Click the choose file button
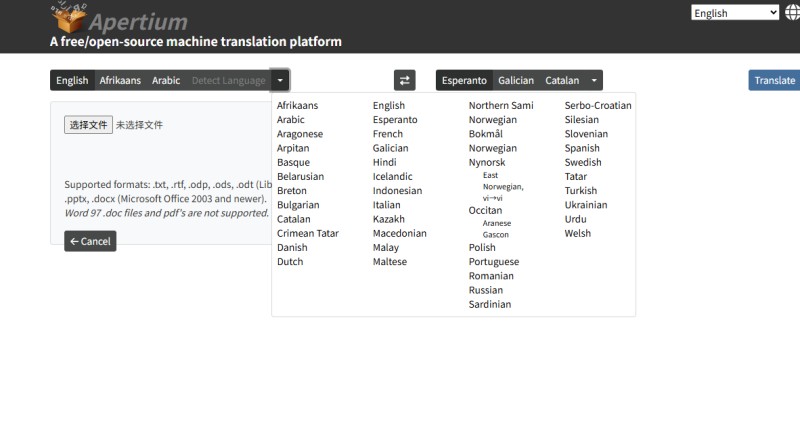This screenshot has width=800, height=447. [88, 125]
